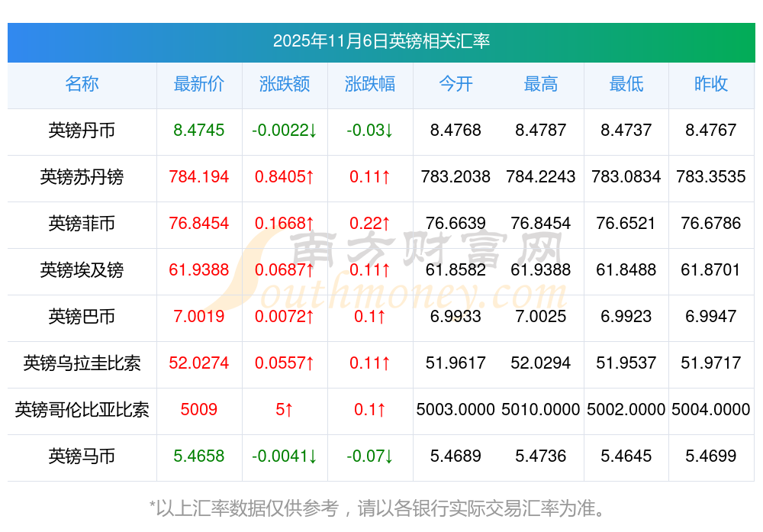The image size is (763, 532).
Task: Select the 昨收 column header
Action: 711,84
